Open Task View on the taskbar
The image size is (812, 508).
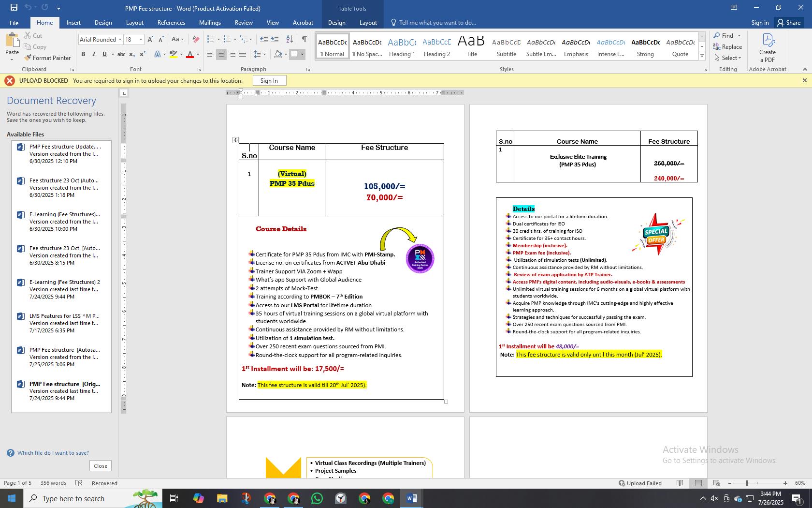(174, 498)
